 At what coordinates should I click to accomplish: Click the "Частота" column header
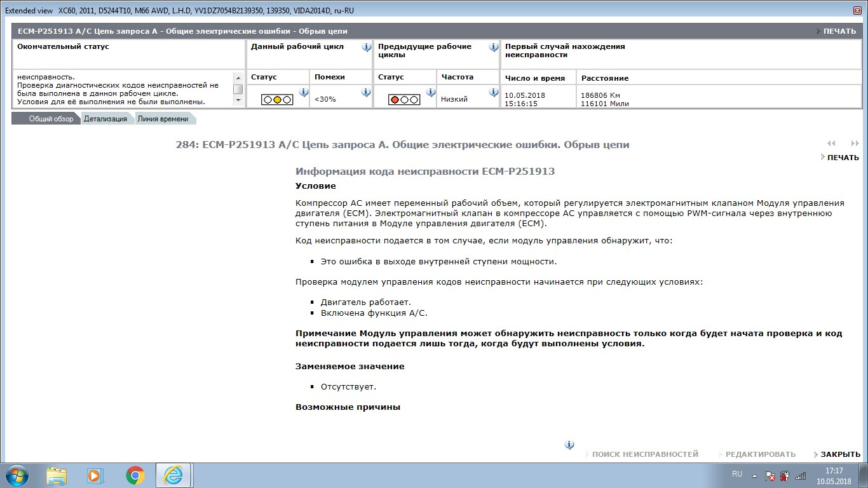[458, 77]
